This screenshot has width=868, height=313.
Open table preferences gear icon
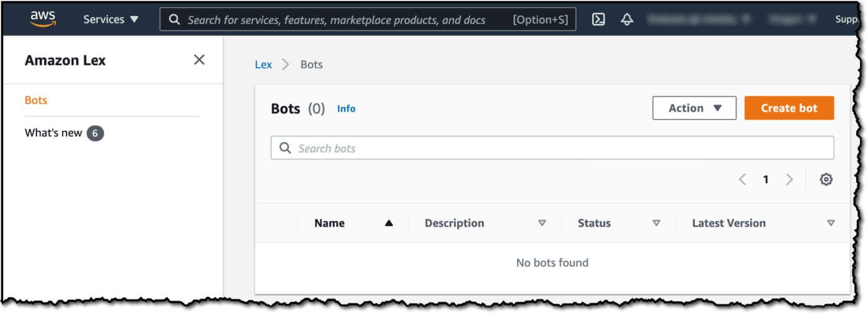[826, 179]
